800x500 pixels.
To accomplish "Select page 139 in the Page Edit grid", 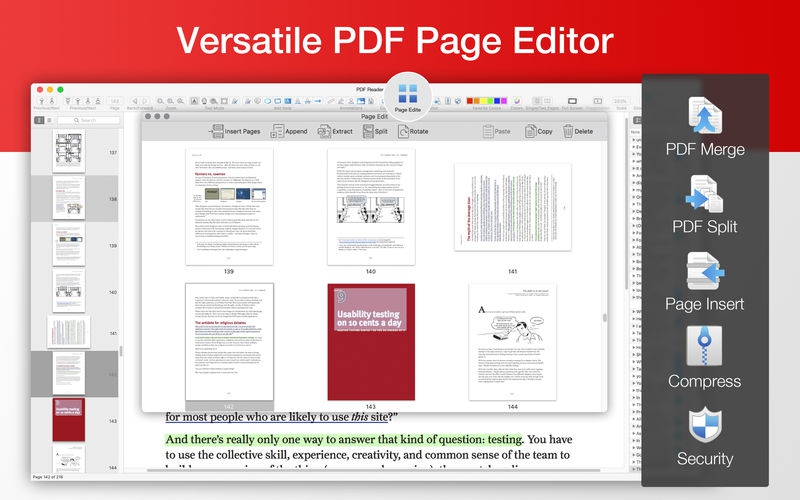I will pos(229,207).
